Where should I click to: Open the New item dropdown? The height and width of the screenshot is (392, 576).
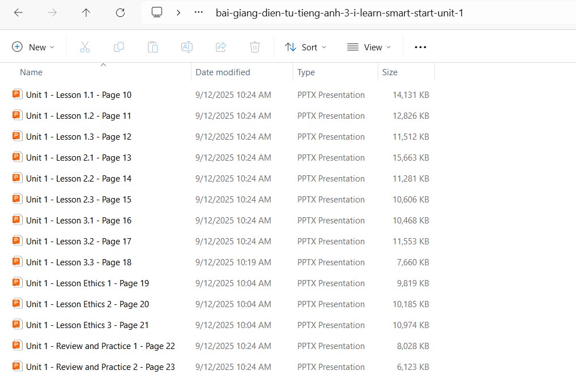click(33, 47)
